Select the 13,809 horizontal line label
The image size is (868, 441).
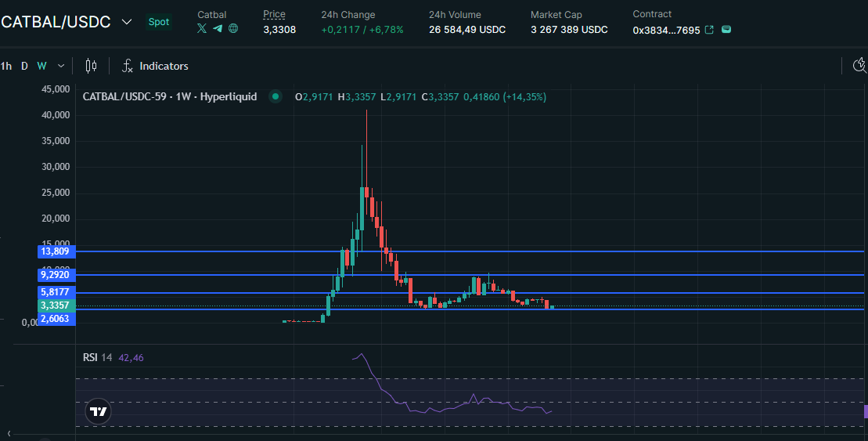tap(56, 251)
